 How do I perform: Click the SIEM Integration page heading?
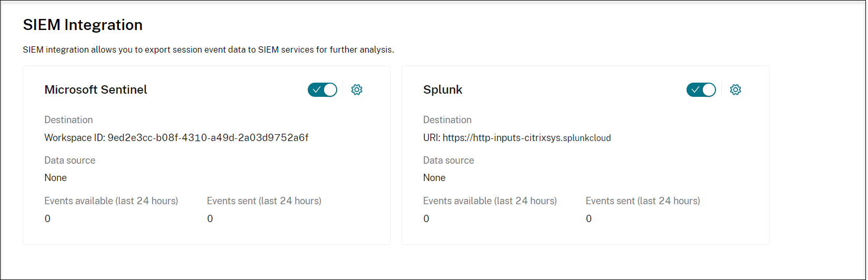83,25
